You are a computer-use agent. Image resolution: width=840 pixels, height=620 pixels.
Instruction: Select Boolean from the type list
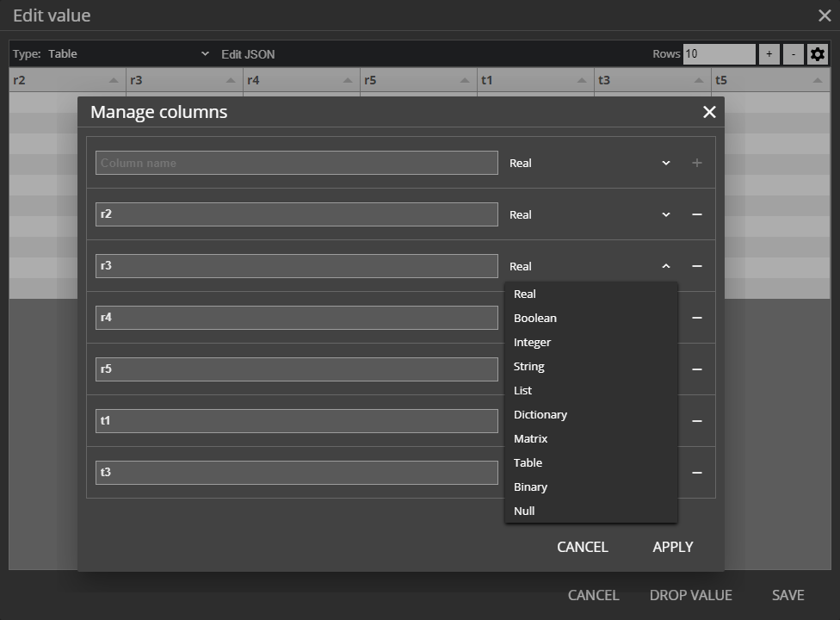pyautogui.click(x=535, y=318)
